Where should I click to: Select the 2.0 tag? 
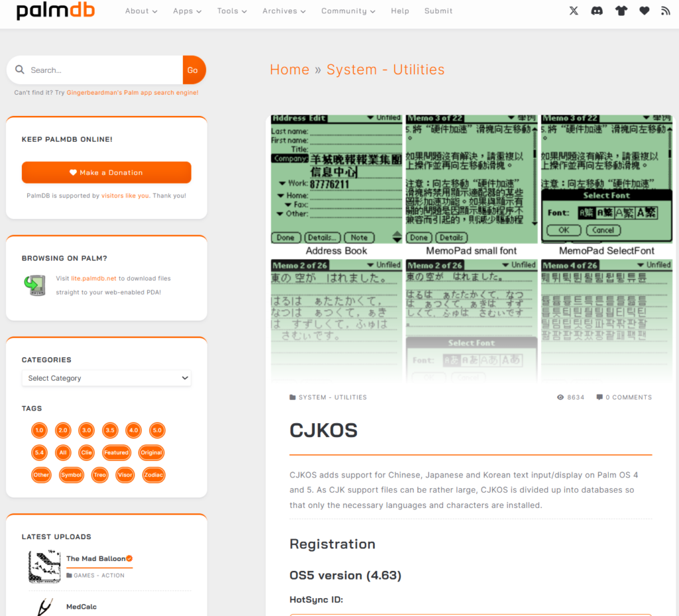[63, 430]
